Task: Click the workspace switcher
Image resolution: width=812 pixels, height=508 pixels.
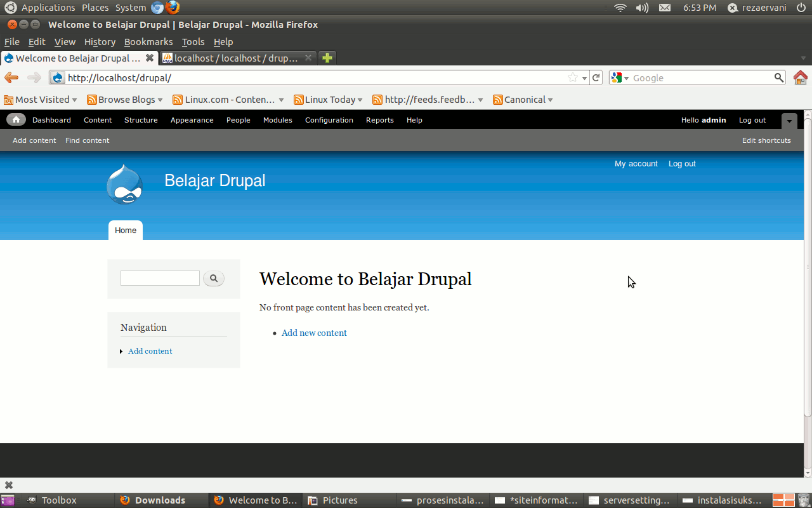Action: (x=783, y=500)
